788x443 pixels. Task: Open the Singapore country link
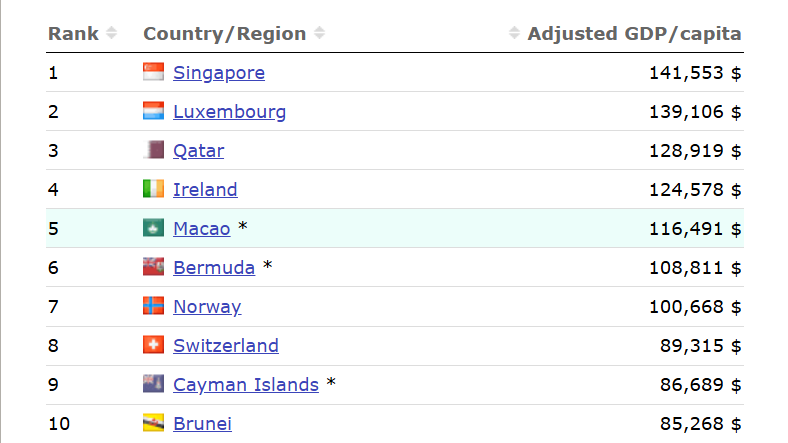click(x=218, y=73)
